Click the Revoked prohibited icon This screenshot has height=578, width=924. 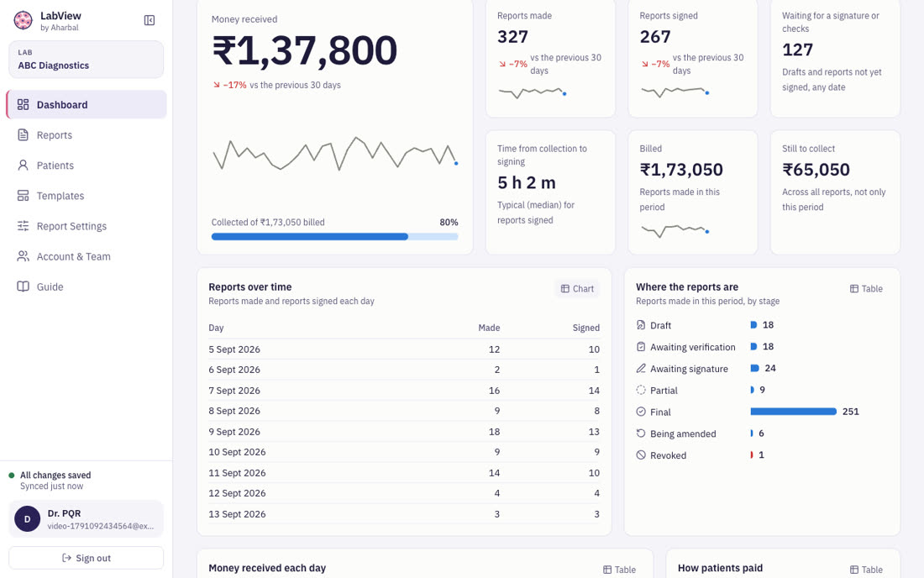(641, 455)
